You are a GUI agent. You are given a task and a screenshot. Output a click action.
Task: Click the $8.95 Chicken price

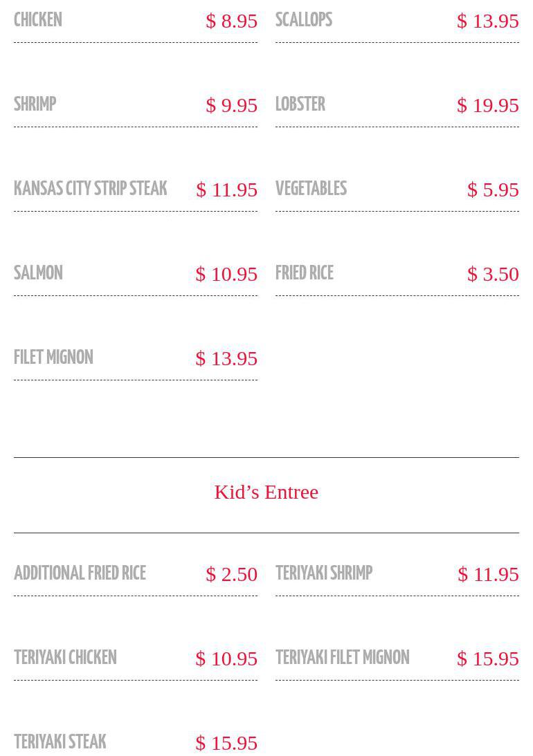tap(232, 21)
